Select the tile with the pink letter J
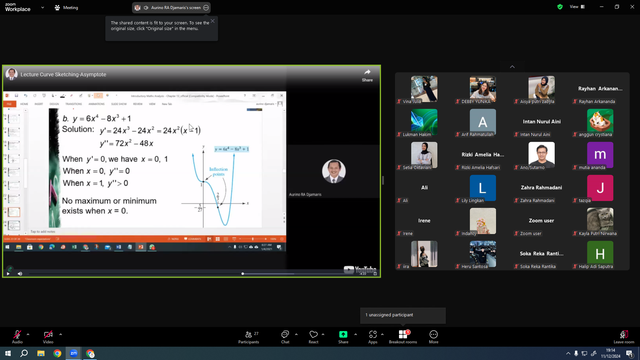Viewport: 640px width, 360px height. click(x=600, y=188)
